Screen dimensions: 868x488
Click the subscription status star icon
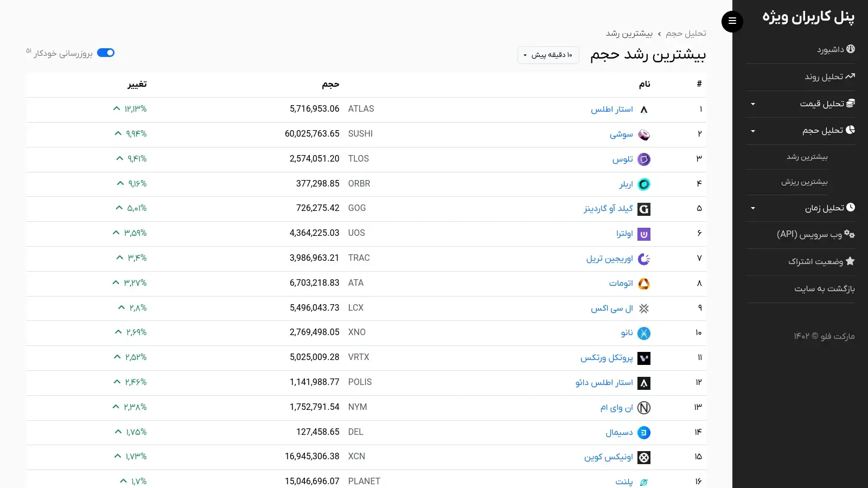point(850,261)
